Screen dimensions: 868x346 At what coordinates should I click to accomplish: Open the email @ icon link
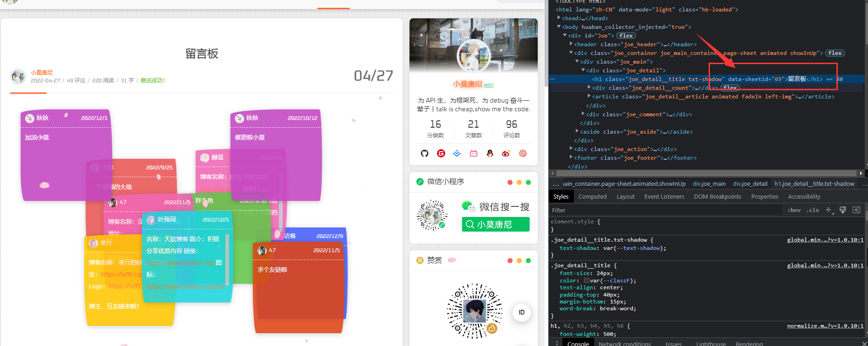(523, 153)
